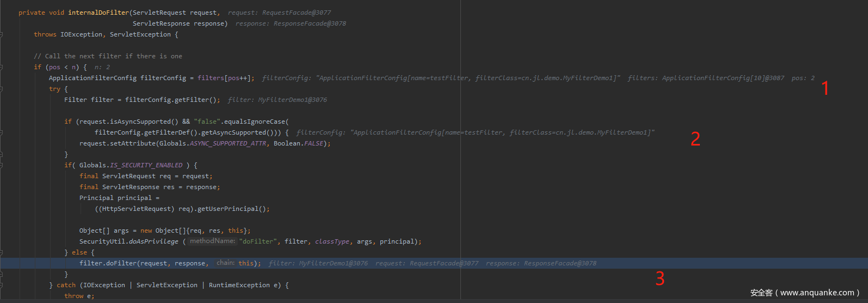Click the internalDoFilter method name
This screenshot has width=868, height=303.
(99, 13)
